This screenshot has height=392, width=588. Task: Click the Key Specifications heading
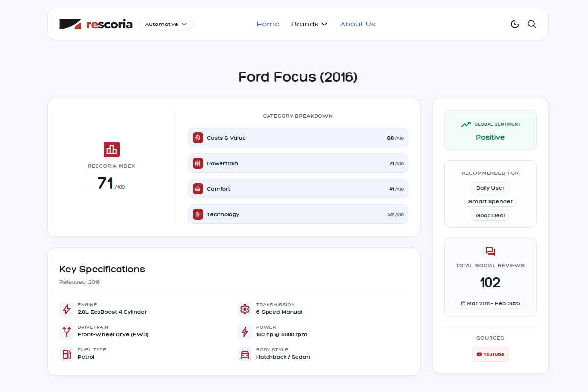102,269
